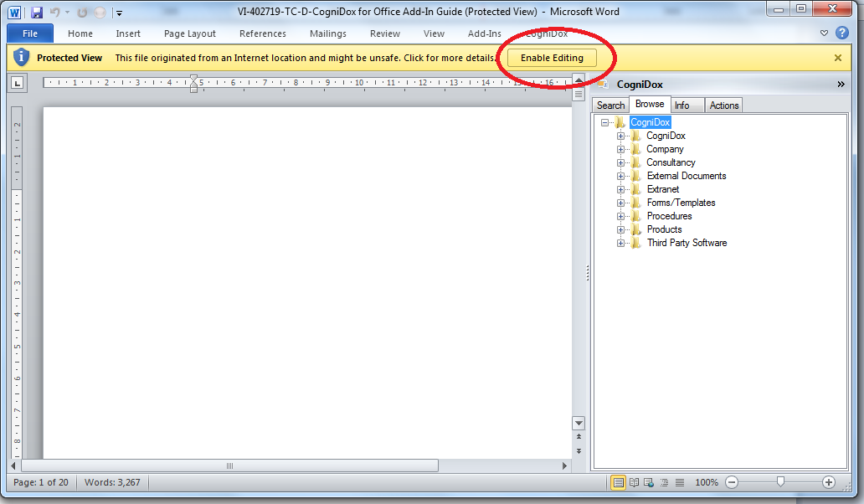The width and height of the screenshot is (864, 504).
Task: Click the zoom out minus icon
Action: pyautogui.click(x=732, y=482)
